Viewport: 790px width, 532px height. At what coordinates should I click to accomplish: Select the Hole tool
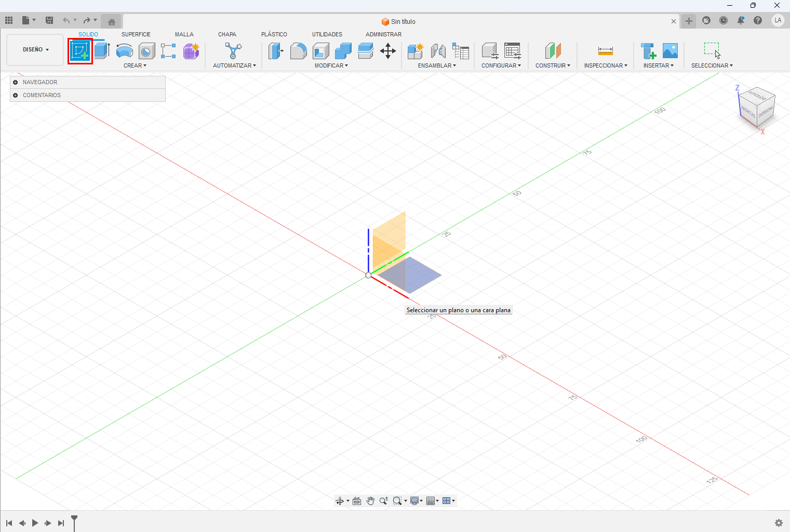pyautogui.click(x=147, y=51)
